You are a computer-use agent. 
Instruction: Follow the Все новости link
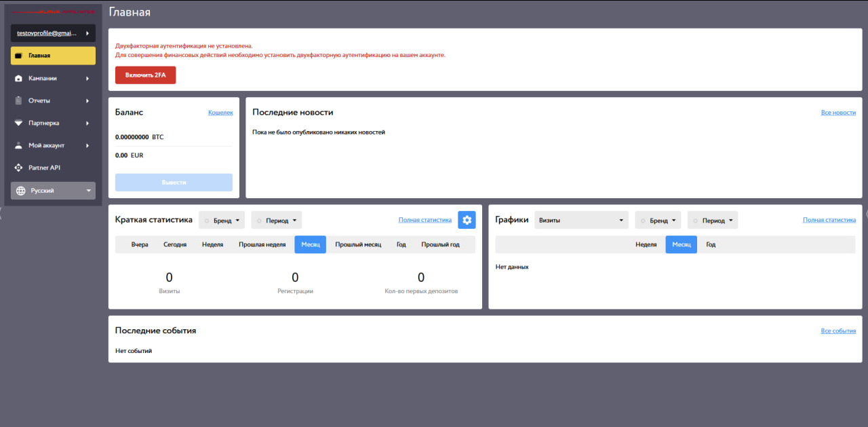point(838,113)
